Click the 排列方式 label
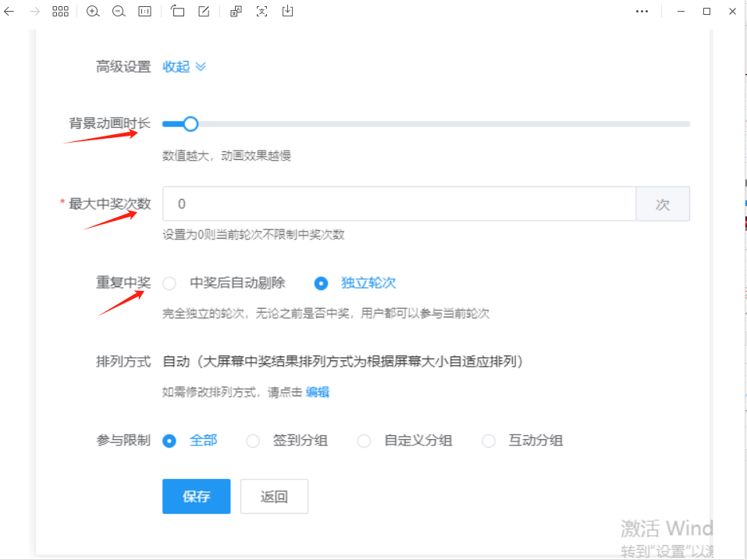This screenshot has height=560, width=747. coord(123,361)
